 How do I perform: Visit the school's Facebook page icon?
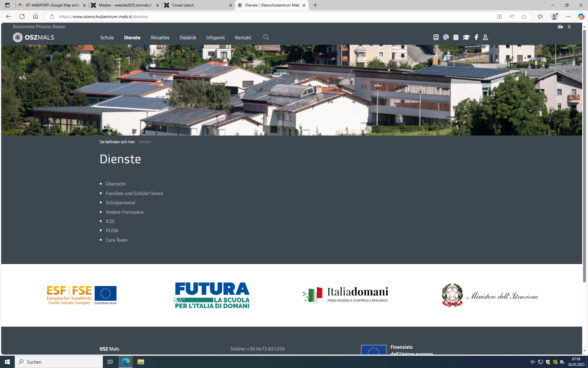[476, 37]
